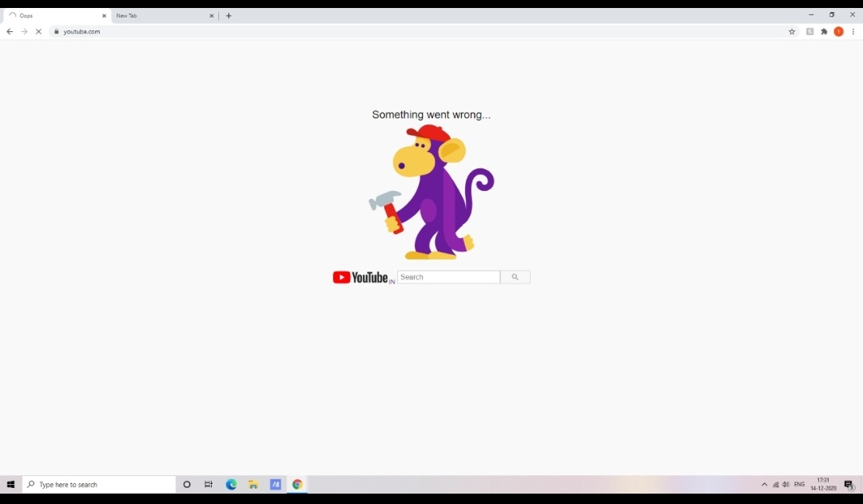863x504 pixels.
Task: Click the Chrome icon on the taskbar
Action: [297, 484]
